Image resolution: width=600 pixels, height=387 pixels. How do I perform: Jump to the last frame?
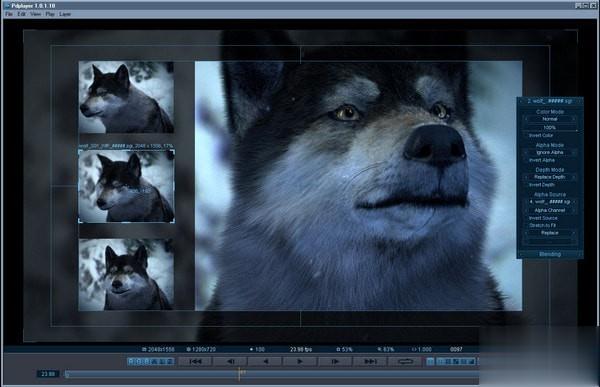pyautogui.click(x=370, y=361)
